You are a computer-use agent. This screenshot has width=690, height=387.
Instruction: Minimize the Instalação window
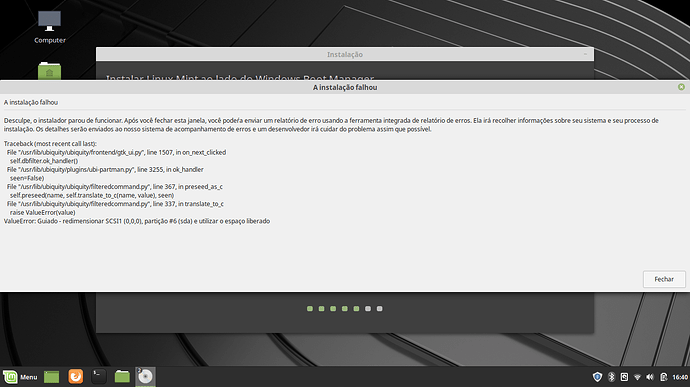pyautogui.click(x=585, y=54)
